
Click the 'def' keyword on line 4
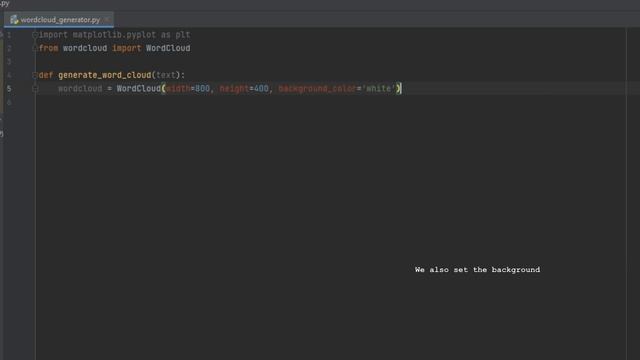click(x=46, y=75)
